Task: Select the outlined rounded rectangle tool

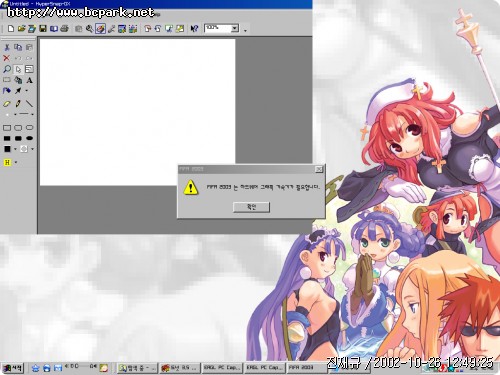Action: click(x=18, y=128)
